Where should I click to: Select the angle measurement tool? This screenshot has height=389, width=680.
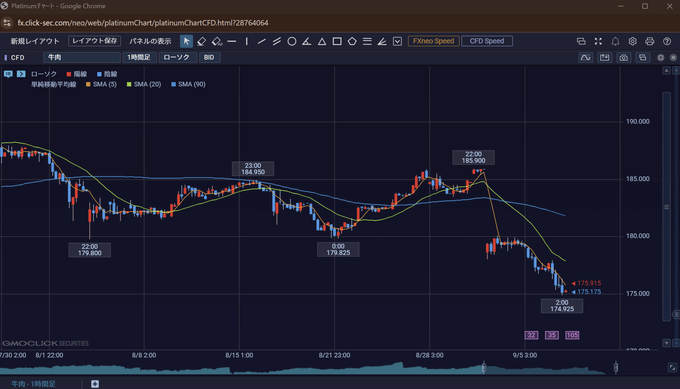click(307, 41)
